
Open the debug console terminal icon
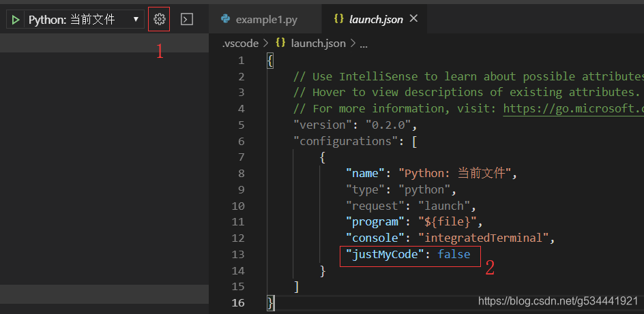click(187, 19)
